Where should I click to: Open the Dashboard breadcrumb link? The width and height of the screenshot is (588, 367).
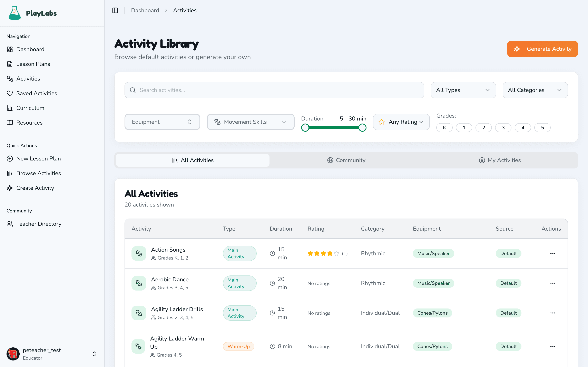point(145,10)
